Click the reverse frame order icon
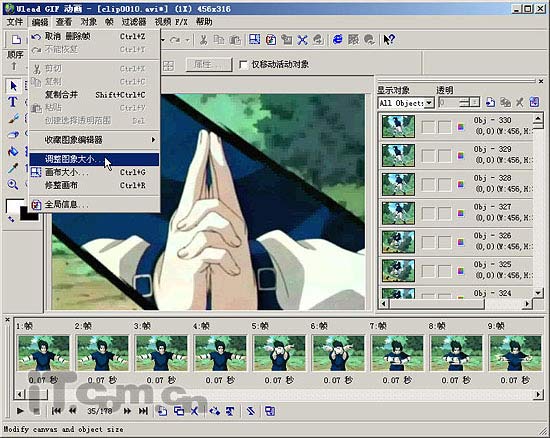The image size is (550, 438). click(250, 411)
